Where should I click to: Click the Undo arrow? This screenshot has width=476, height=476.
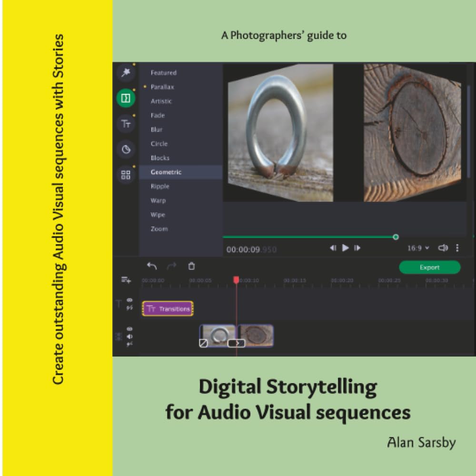pyautogui.click(x=152, y=266)
